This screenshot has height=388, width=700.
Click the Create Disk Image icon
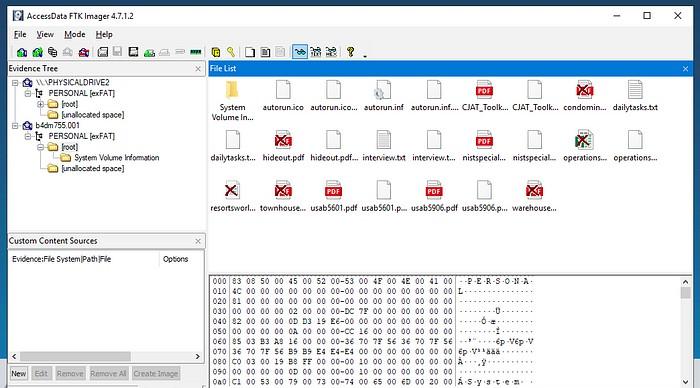pyautogui.click(x=103, y=52)
